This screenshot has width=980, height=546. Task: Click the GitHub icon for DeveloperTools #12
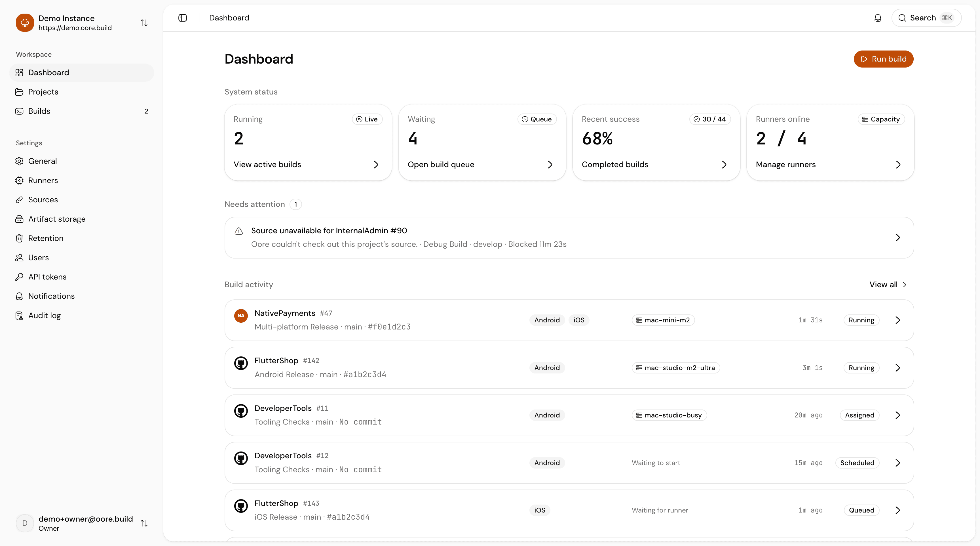click(241, 458)
